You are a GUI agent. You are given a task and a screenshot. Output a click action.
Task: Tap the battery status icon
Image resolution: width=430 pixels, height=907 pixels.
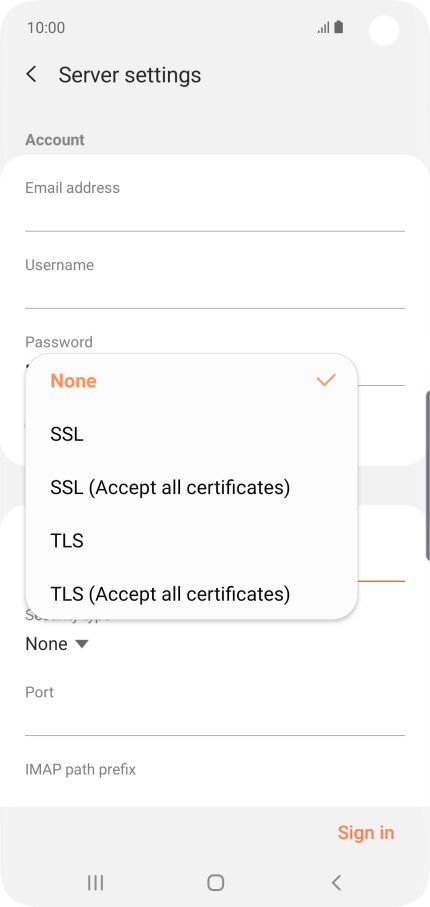pos(339,27)
